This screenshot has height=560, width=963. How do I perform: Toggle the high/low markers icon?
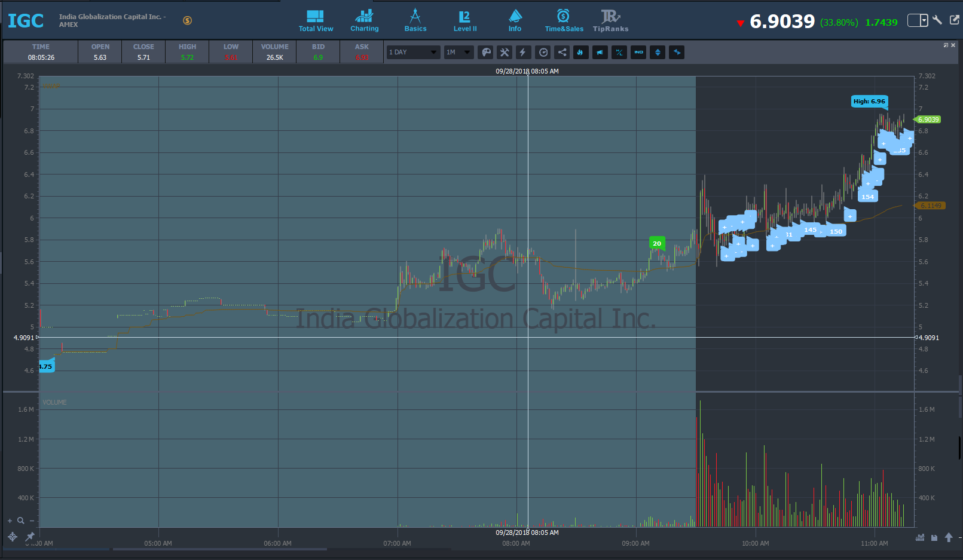point(619,53)
